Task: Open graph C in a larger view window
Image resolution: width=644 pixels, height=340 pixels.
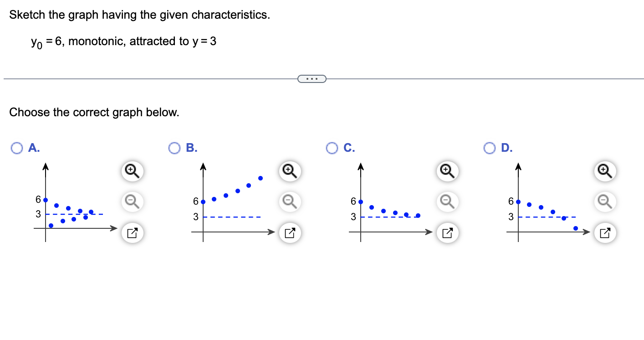Action: point(447,233)
